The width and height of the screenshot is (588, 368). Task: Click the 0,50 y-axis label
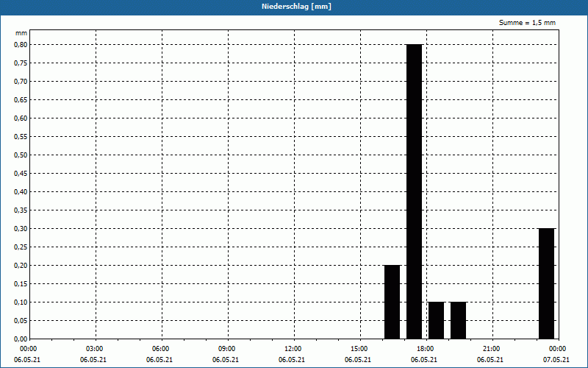click(x=21, y=155)
